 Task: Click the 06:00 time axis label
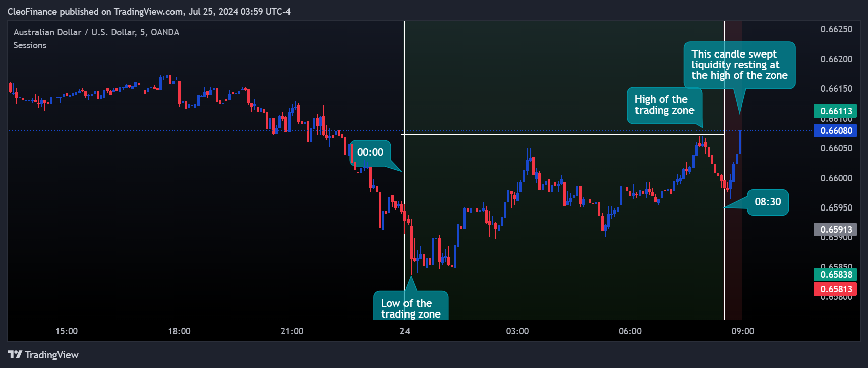tap(630, 331)
